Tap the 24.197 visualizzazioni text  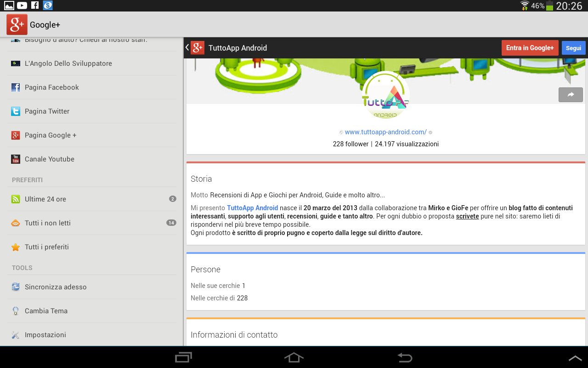click(x=407, y=144)
